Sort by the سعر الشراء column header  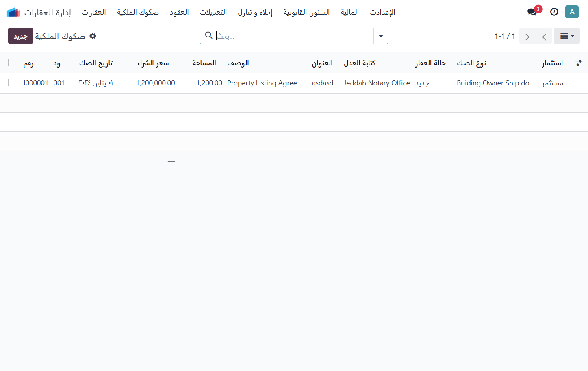153,63
